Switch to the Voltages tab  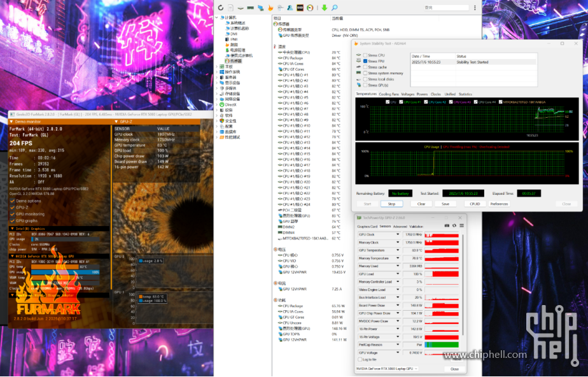point(408,94)
